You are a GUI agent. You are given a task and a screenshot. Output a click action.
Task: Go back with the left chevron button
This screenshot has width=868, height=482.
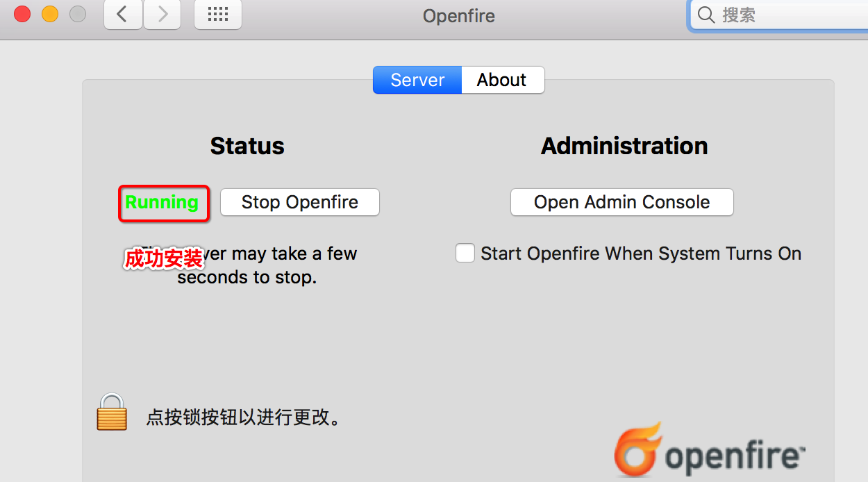point(123,15)
